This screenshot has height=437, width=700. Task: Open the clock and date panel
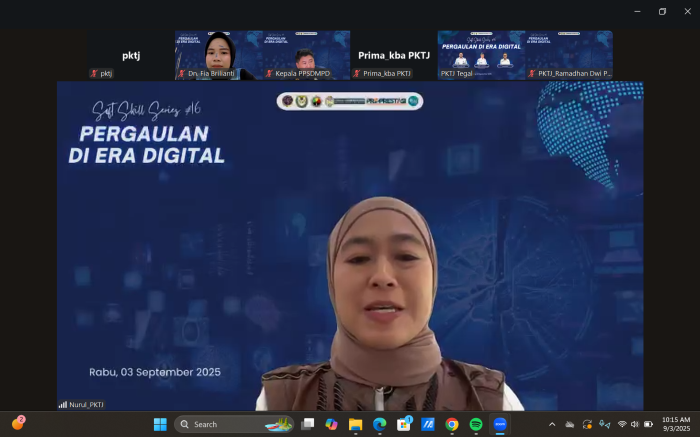(675, 424)
